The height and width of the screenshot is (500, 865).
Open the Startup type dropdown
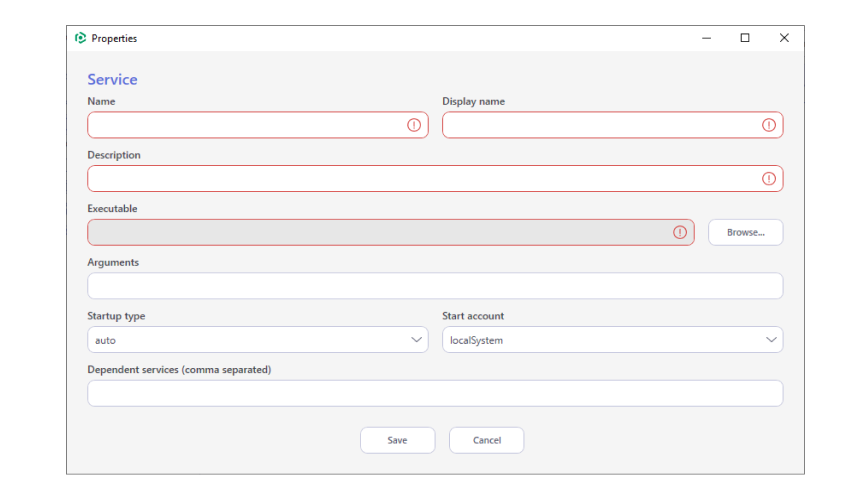(x=258, y=340)
